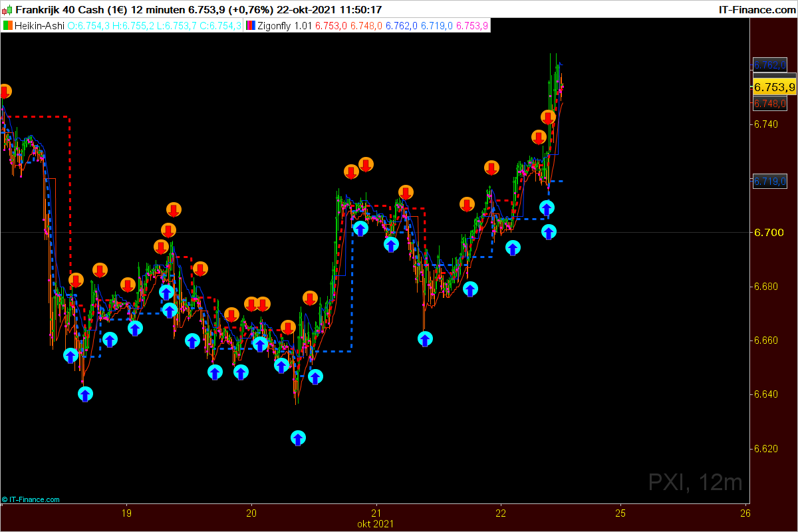Click date label 25 on the time axis
The height and width of the screenshot is (532, 798).
tap(620, 513)
